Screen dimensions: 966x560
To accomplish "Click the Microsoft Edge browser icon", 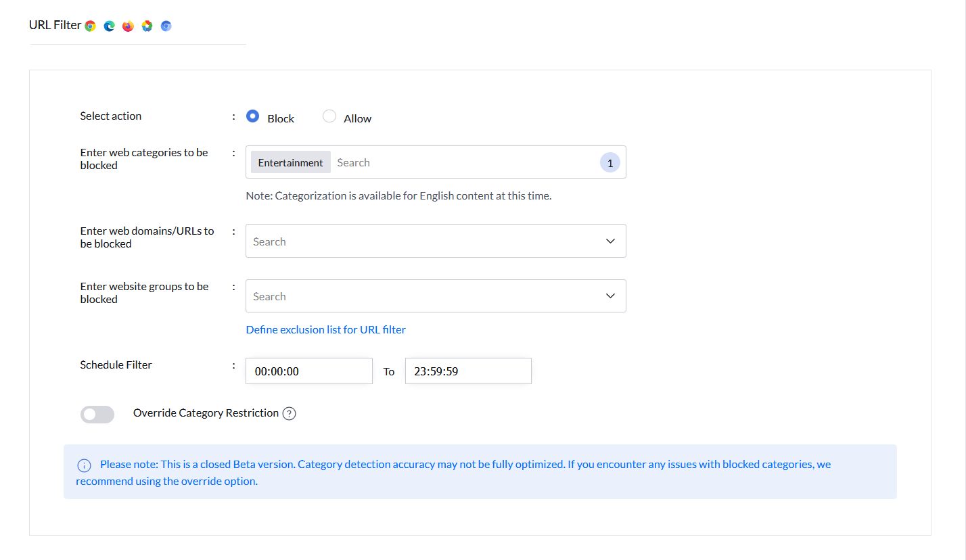I will [110, 26].
